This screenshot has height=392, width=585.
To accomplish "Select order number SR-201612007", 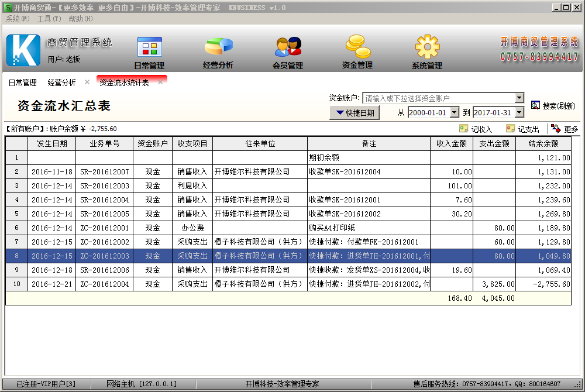I will [105, 172].
